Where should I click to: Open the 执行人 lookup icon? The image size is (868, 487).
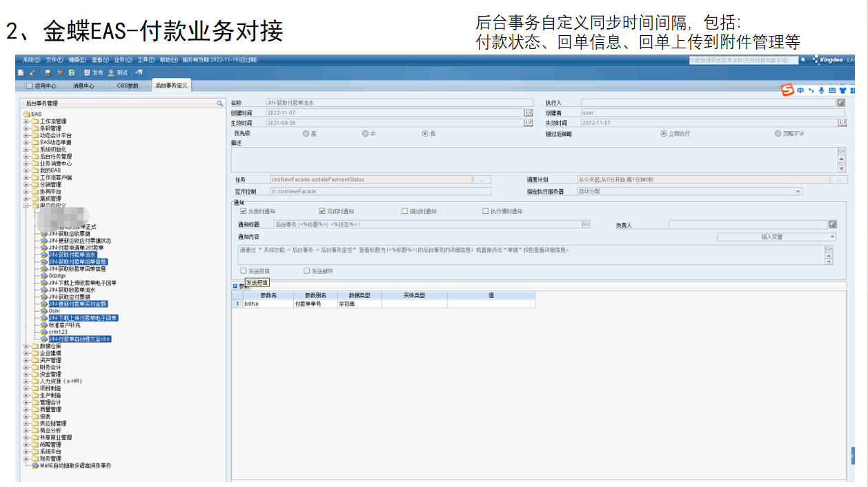click(x=841, y=103)
